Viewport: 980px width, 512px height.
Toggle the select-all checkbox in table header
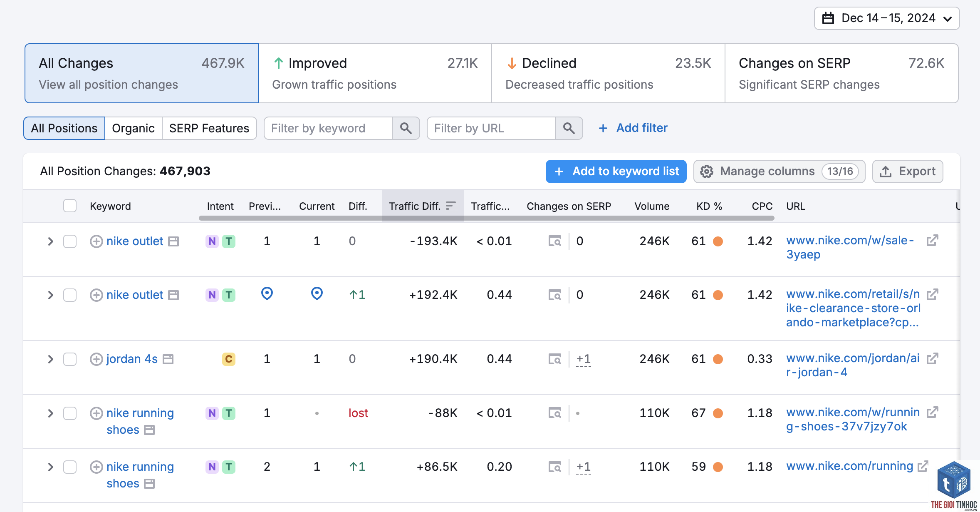[x=70, y=206]
